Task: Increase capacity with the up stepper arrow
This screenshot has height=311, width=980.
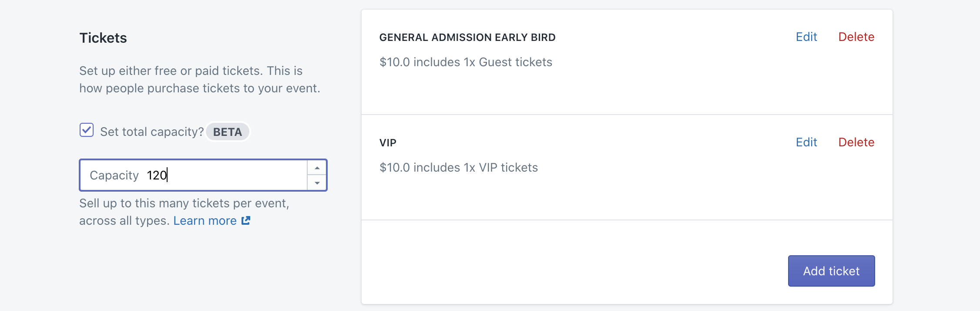Action: tap(317, 168)
